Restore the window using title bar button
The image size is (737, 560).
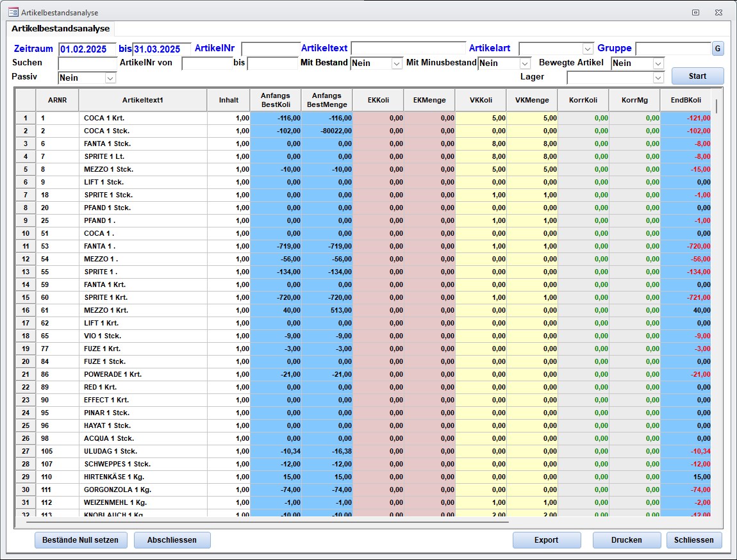[695, 12]
